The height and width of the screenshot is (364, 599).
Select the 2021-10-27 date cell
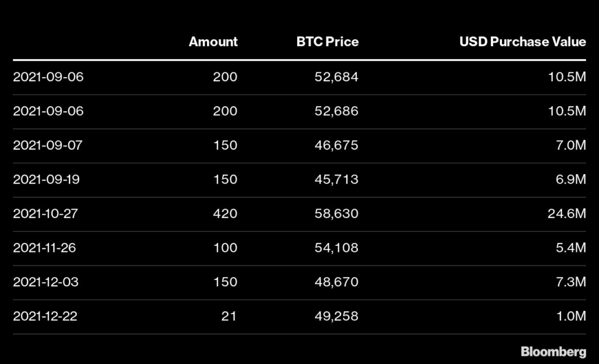pos(46,213)
